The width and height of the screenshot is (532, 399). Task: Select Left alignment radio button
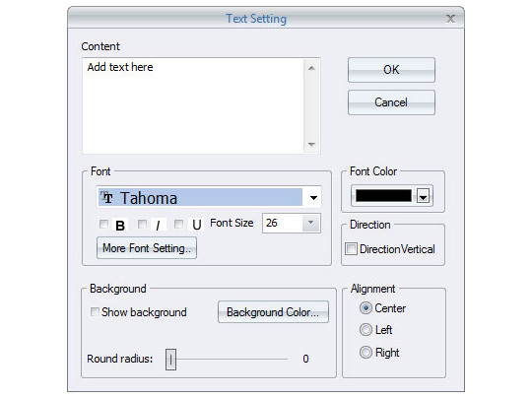(366, 329)
